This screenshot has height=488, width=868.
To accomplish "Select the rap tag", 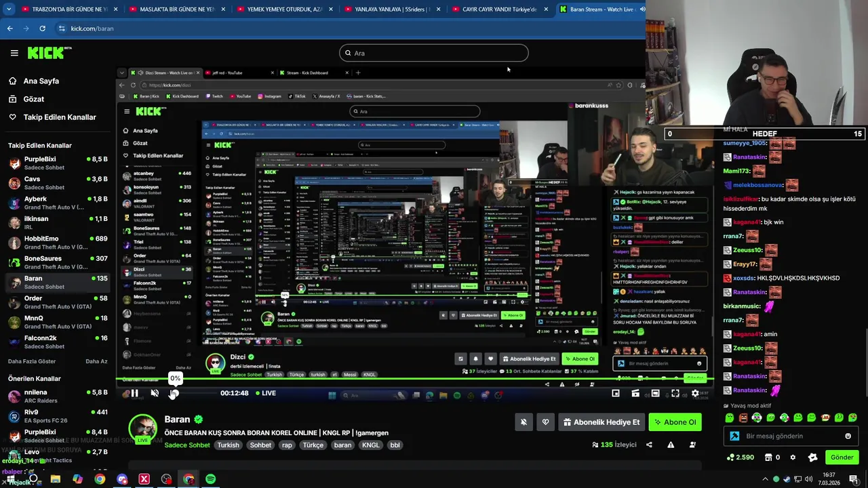I will coord(287,445).
